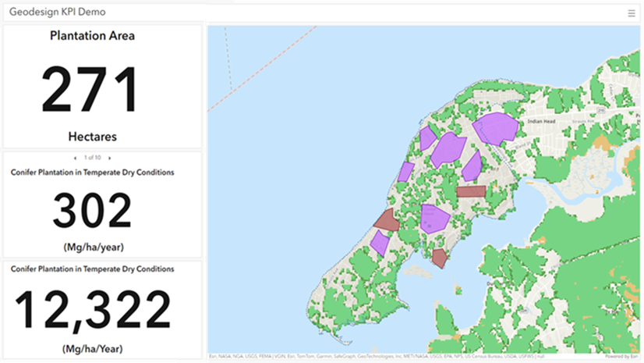Open the 'Powered by Esri' link
The height and width of the screenshot is (363, 644).
[x=622, y=357]
